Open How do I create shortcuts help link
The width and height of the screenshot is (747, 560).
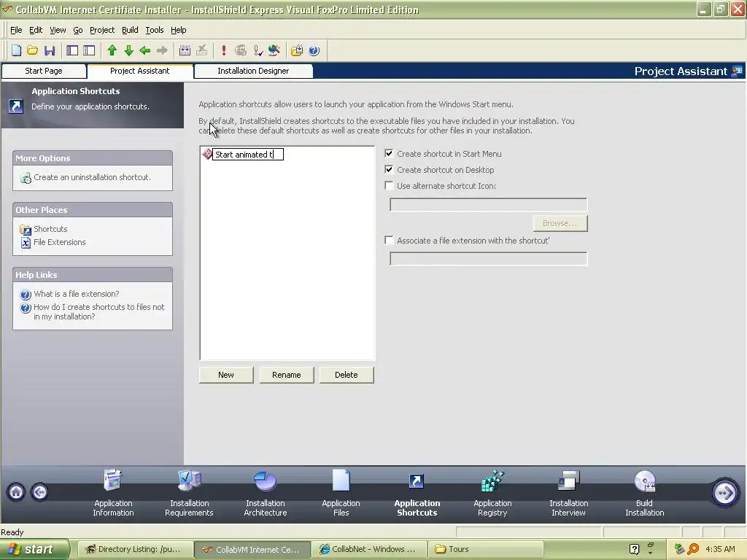pos(98,311)
